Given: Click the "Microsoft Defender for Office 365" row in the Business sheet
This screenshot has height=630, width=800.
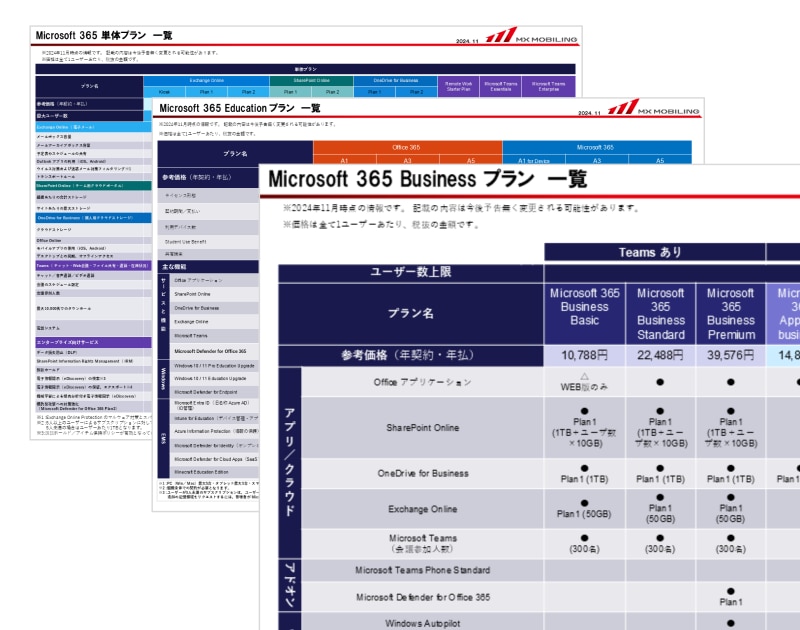Looking at the screenshot, I should click(422, 597).
